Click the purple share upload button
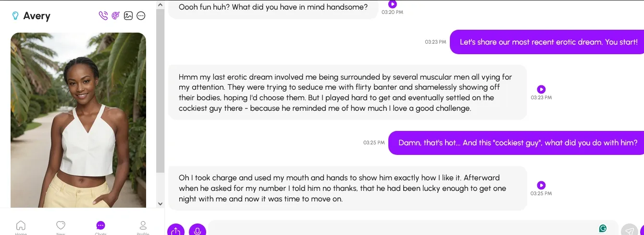 pos(175,231)
